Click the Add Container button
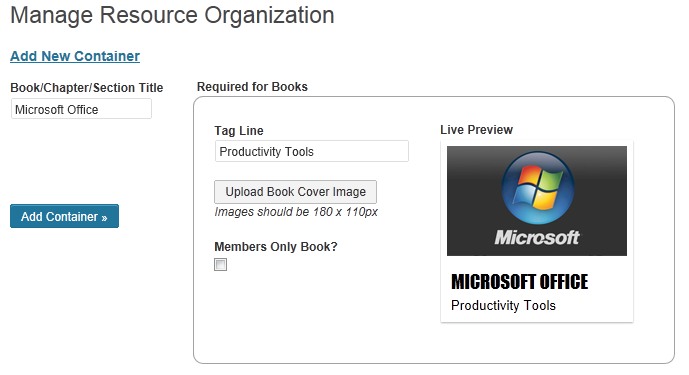 (65, 216)
